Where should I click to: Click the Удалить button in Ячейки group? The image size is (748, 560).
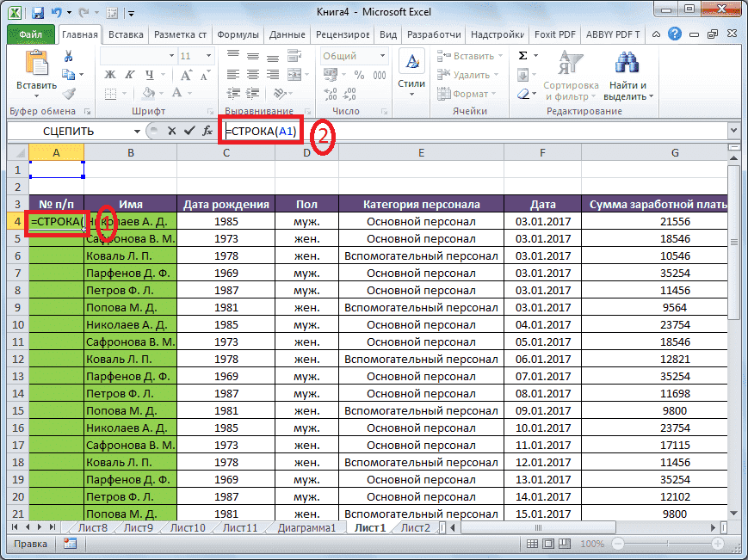click(471, 75)
